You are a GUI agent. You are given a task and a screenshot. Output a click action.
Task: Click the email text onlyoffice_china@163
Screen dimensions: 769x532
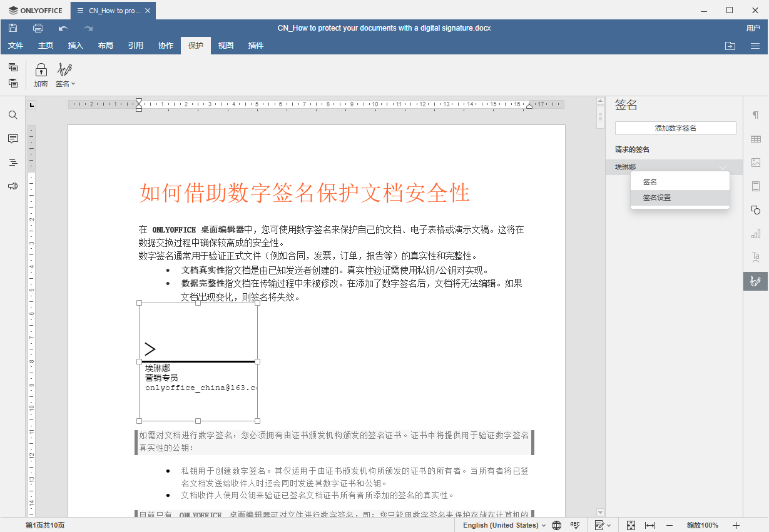coord(201,388)
